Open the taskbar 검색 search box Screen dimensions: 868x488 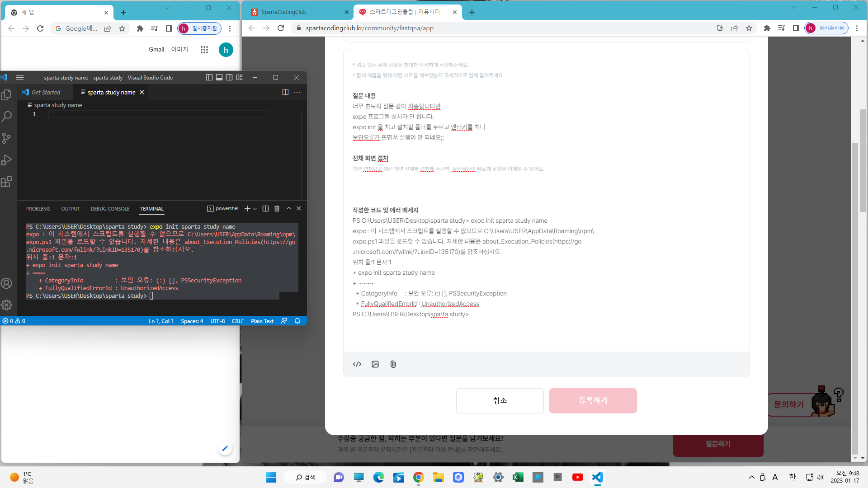[305, 477]
